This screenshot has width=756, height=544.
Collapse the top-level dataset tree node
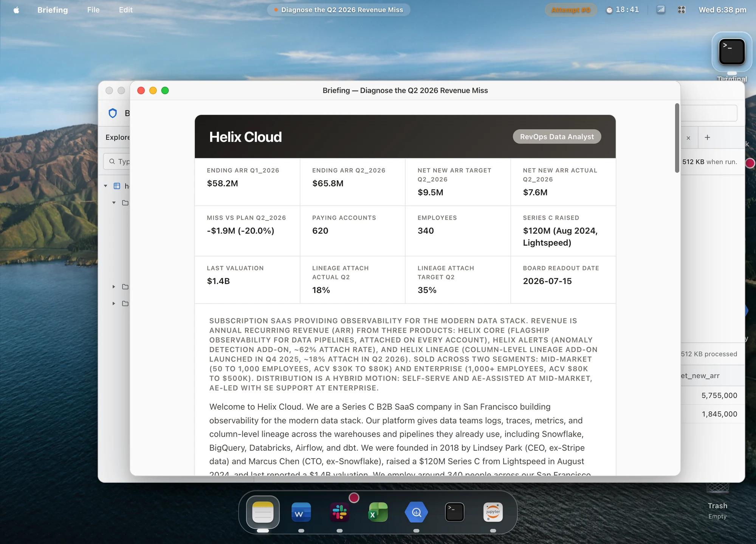(105, 186)
